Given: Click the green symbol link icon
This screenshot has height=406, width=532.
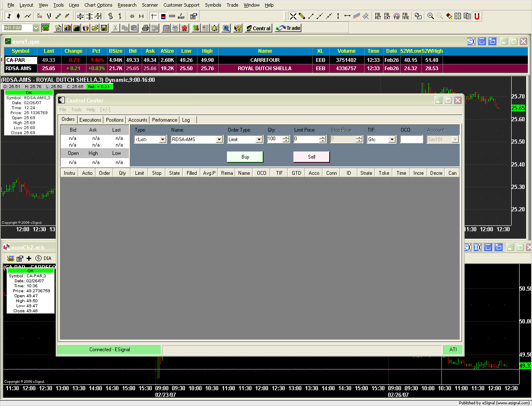Looking at the screenshot, I should (x=46, y=28).
